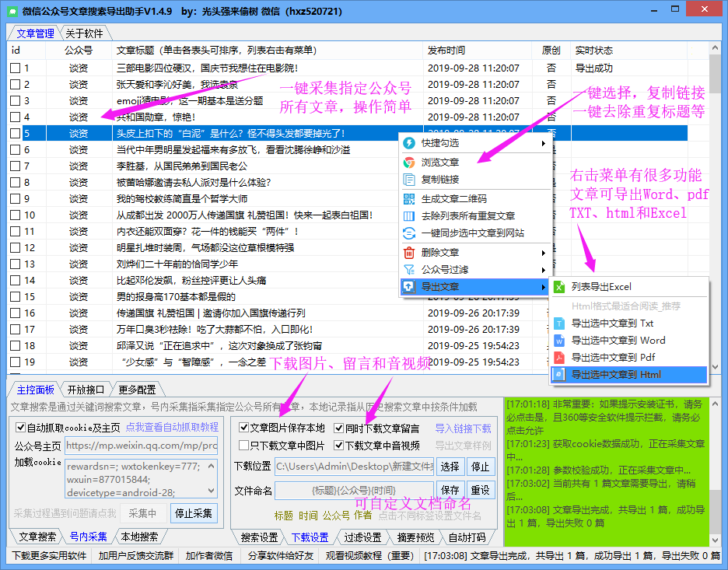The image size is (728, 570).
Task: Check the box for article row 18
Action: pyautogui.click(x=16, y=346)
